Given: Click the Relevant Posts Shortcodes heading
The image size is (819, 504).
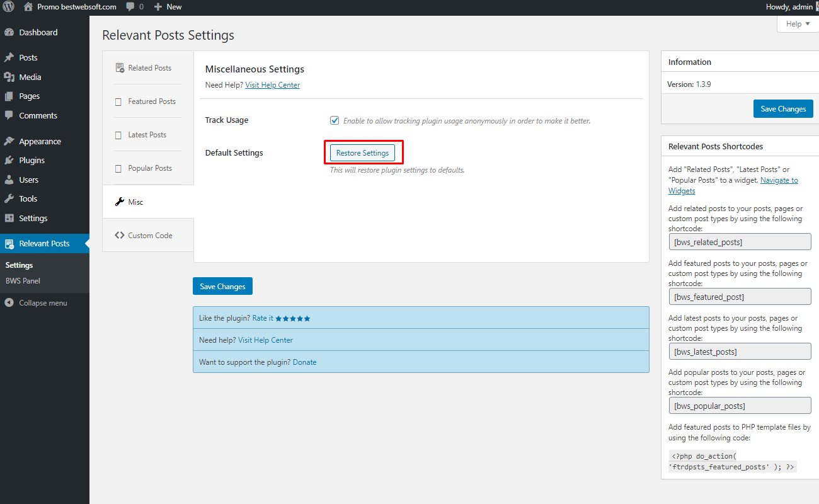Looking at the screenshot, I should point(716,146).
